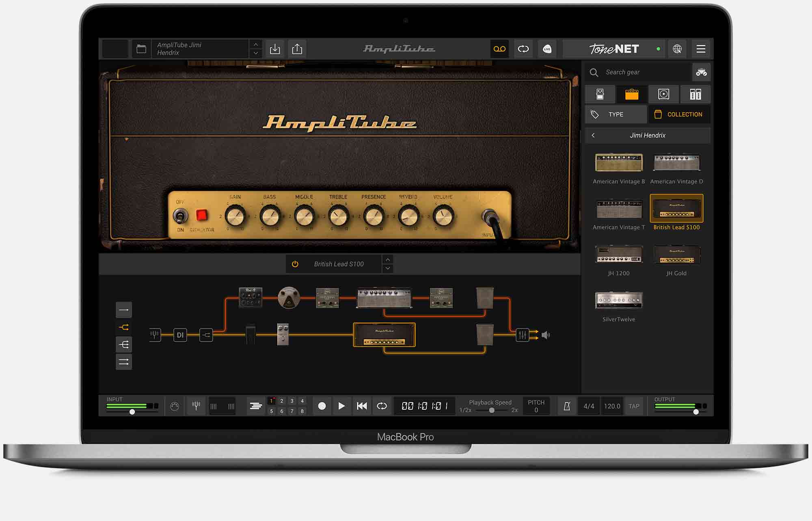Viewport: 812px width, 521px height.
Task: Open AmpliTube Jimi Hendrix preset name
Action: (200, 49)
